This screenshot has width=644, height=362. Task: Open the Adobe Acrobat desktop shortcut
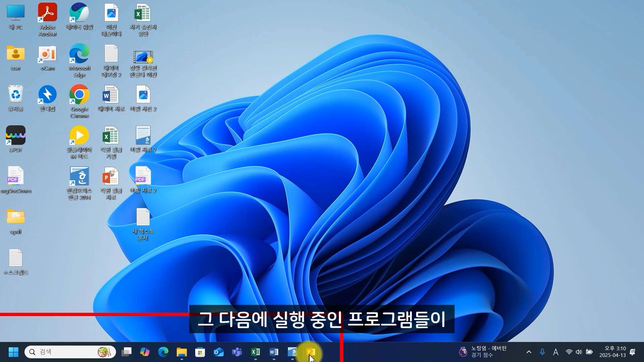point(47,13)
